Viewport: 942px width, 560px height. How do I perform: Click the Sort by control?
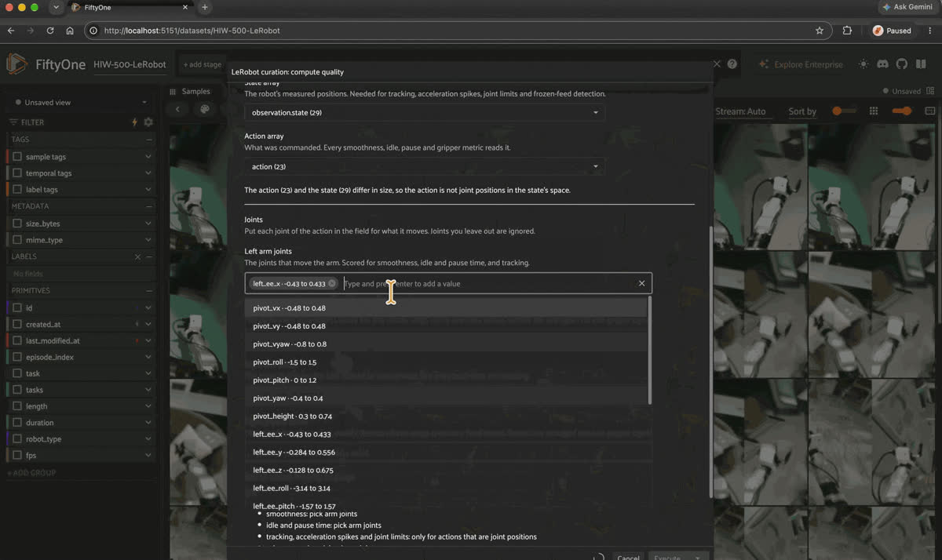[x=802, y=111]
